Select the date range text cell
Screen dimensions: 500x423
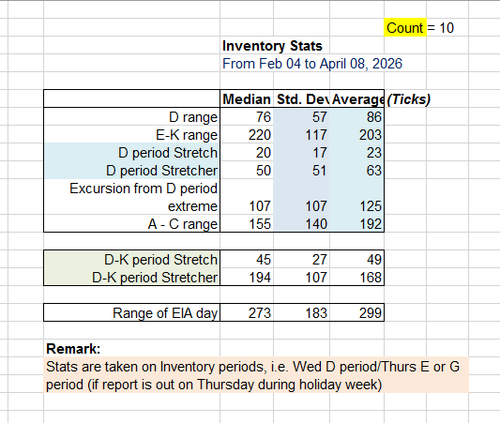[312, 64]
